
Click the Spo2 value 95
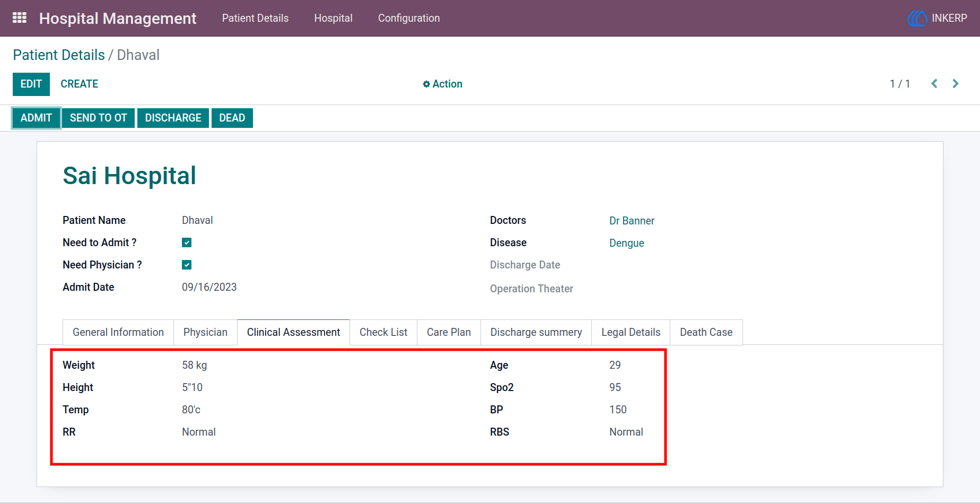[x=615, y=387]
